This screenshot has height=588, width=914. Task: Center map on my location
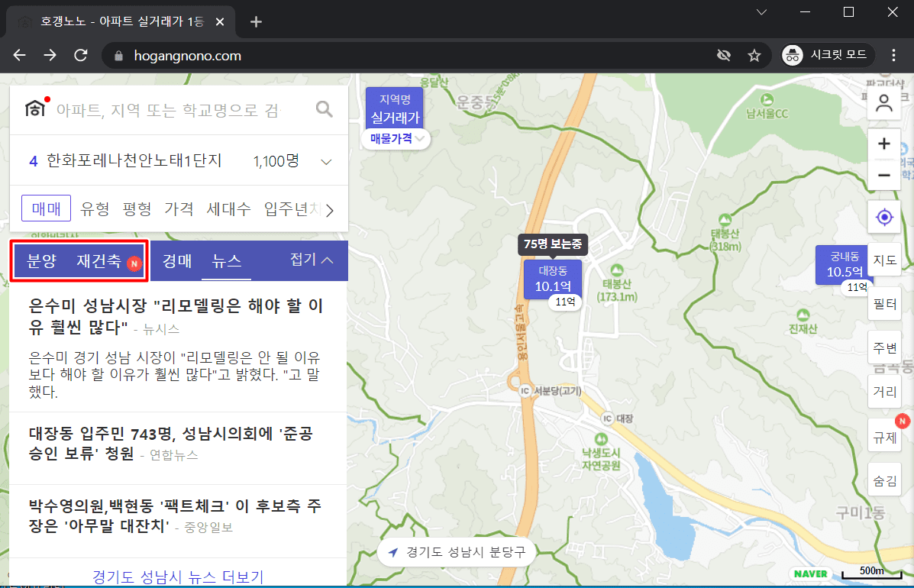(x=884, y=218)
